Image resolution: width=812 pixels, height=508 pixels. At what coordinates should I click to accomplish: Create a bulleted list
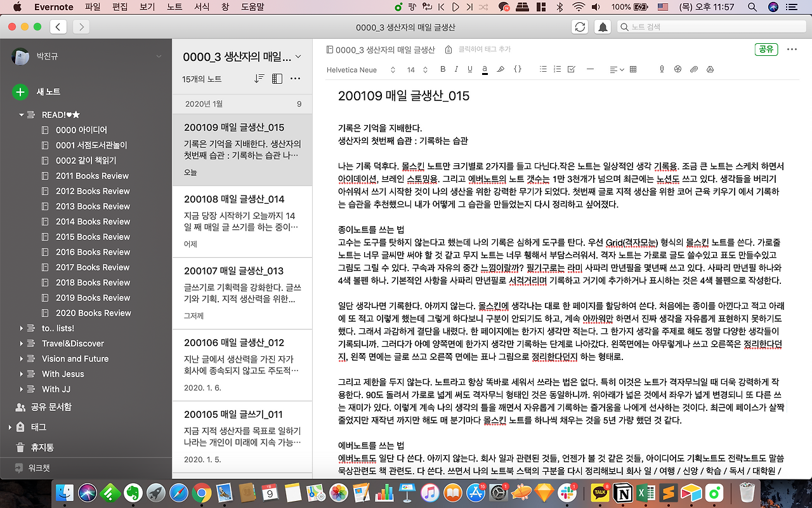coord(542,69)
